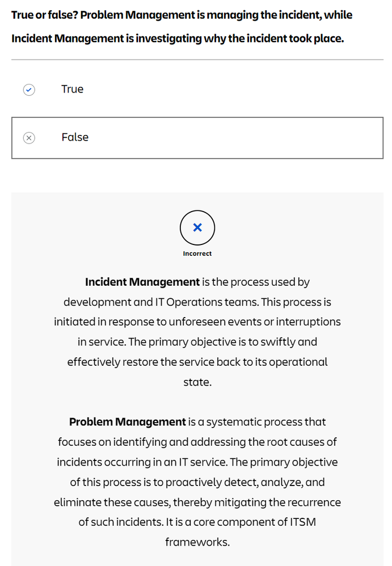Click the word 'state.' ending first paragraph
392x566 pixels.
[x=197, y=382]
